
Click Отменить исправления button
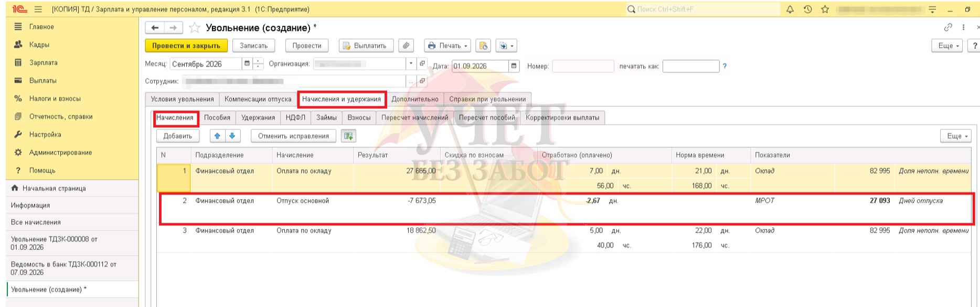294,136
